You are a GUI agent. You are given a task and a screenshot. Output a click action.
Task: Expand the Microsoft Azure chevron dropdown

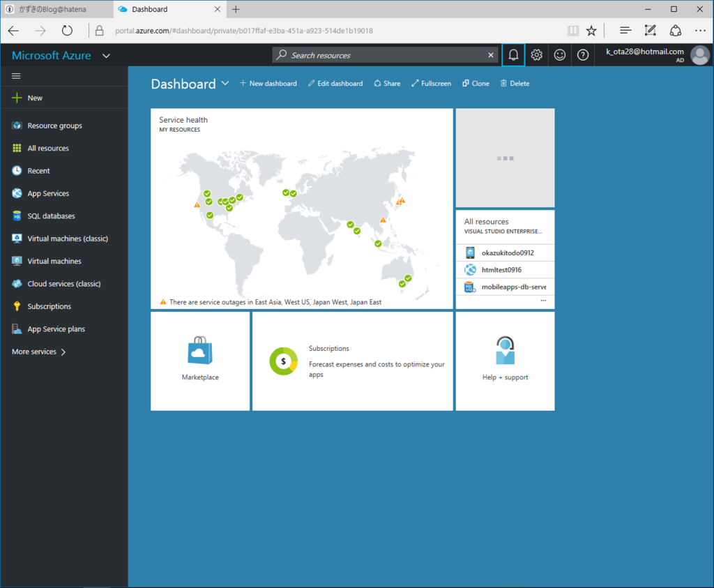coord(106,56)
